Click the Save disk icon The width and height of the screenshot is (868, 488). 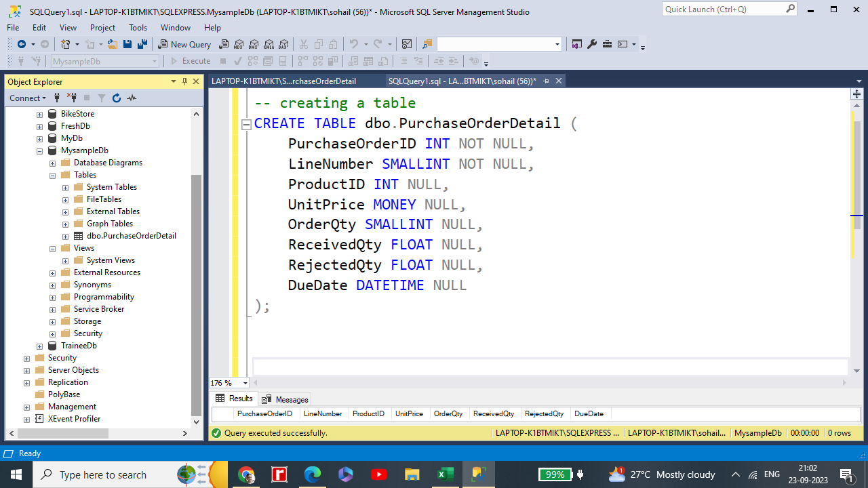pos(127,44)
